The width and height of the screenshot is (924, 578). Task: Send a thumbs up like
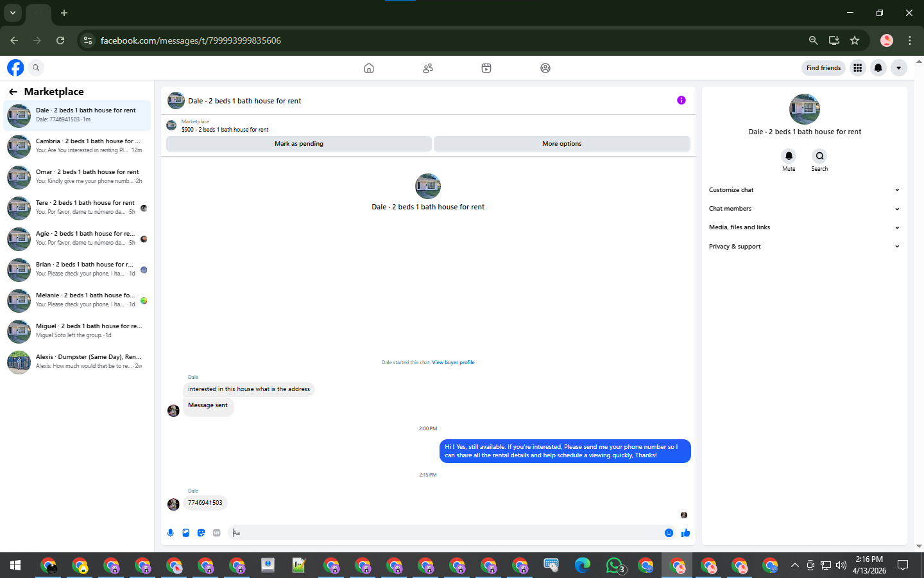pos(685,532)
